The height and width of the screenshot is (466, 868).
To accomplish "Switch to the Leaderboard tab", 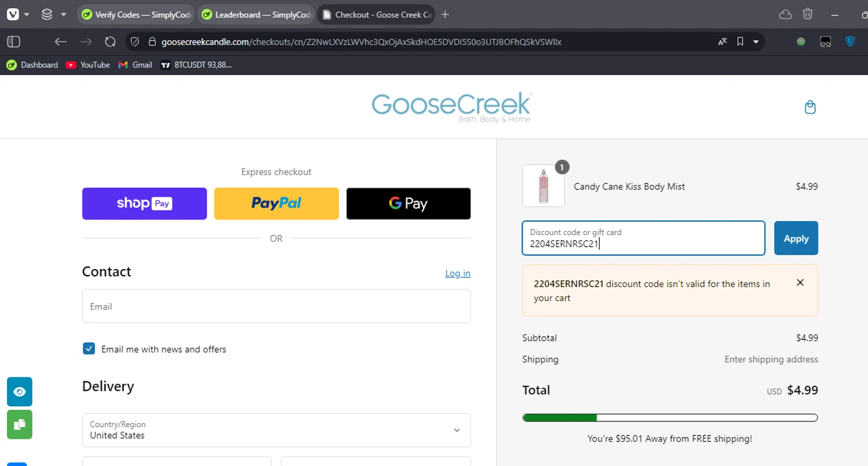I will (256, 14).
